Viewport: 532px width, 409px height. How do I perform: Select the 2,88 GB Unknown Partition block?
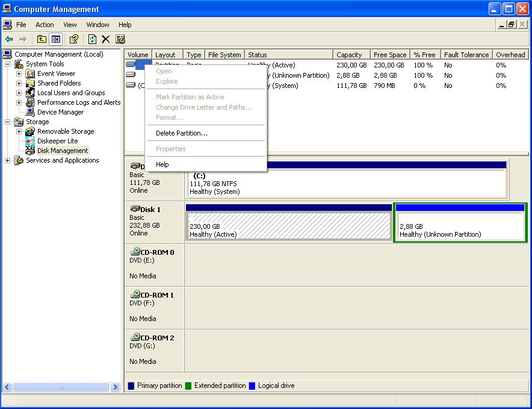pyautogui.click(x=460, y=222)
